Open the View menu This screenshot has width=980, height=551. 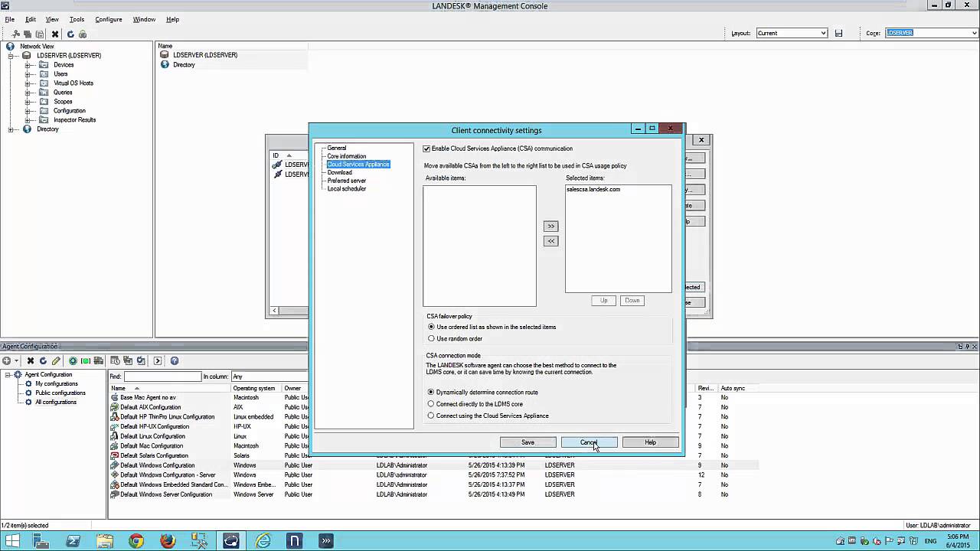52,19
